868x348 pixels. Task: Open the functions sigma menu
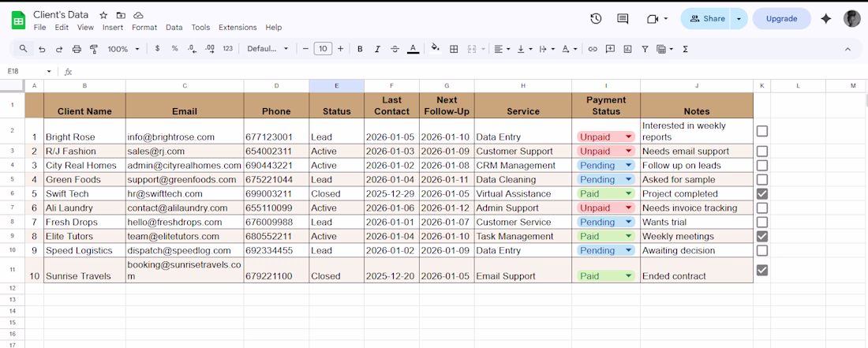[x=685, y=49]
